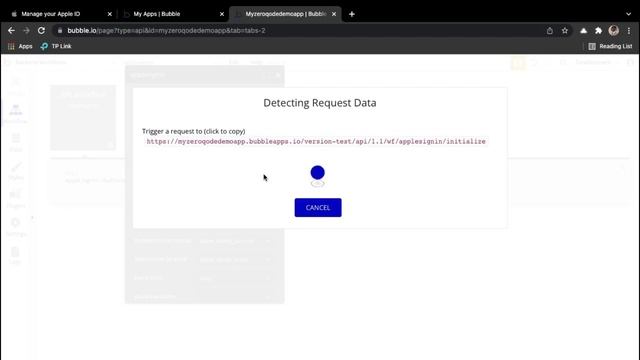Close the My Apps | Bubble tab
This screenshot has width=640, height=360.
(x=222, y=14)
